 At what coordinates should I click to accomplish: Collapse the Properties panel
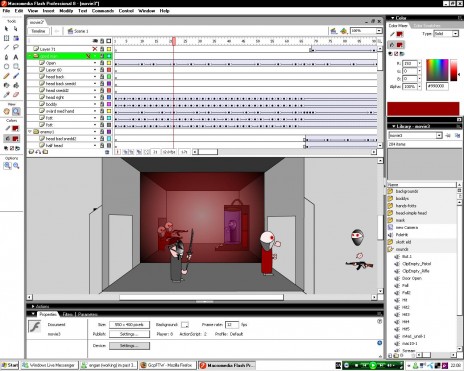pos(33,314)
